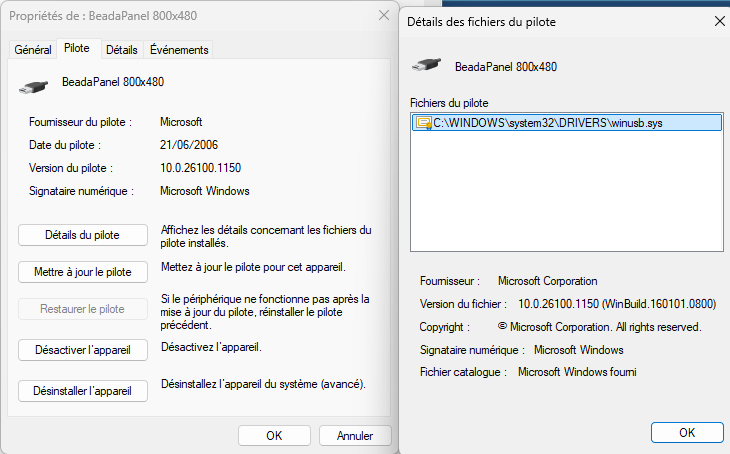Click the driver date 21/06/2006
The width and height of the screenshot is (730, 454).
coord(189,145)
